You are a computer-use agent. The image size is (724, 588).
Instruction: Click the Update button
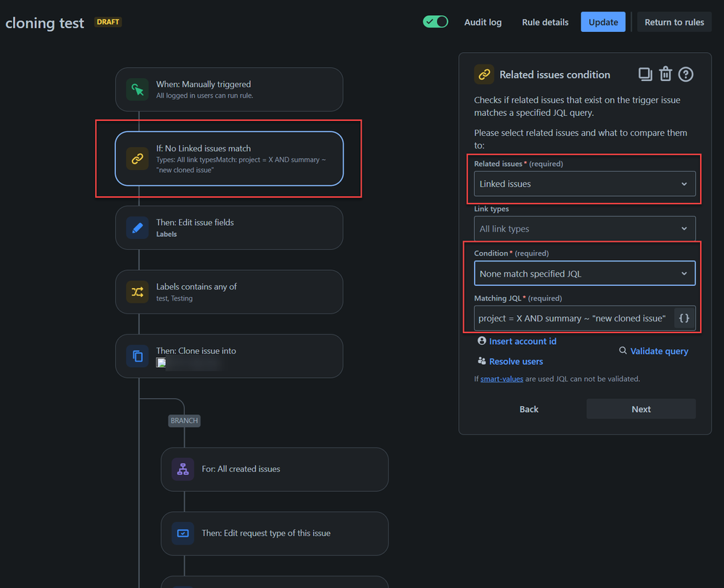click(x=602, y=22)
